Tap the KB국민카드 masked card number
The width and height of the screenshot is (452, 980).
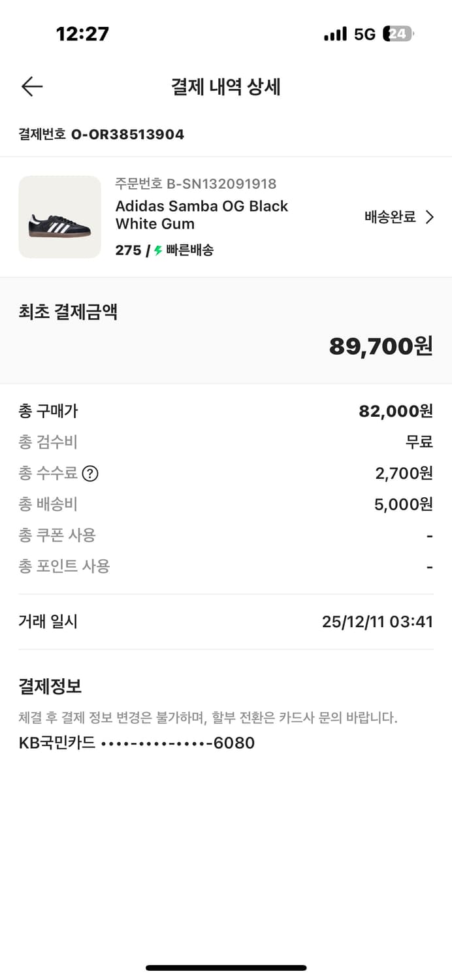pyautogui.click(x=135, y=742)
